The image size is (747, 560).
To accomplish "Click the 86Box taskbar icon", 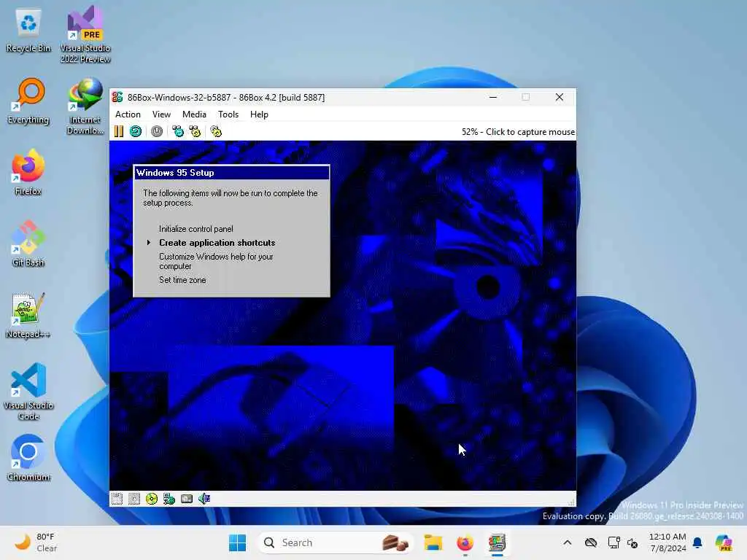I will point(497,542).
